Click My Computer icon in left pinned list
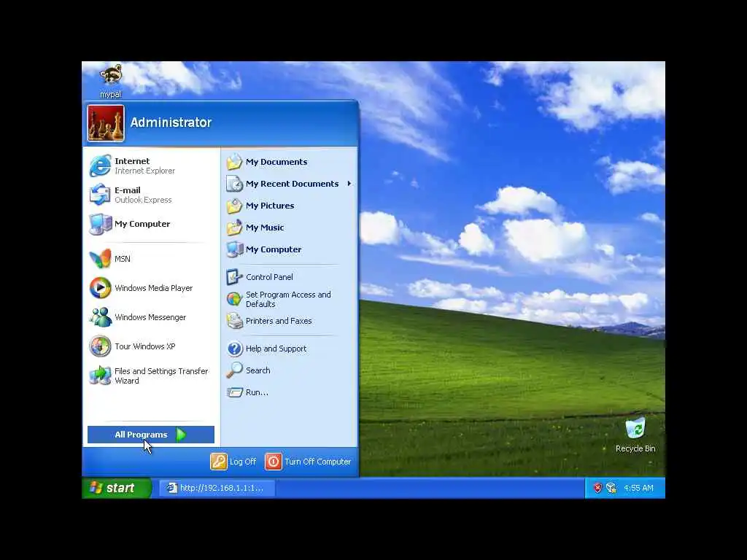 (100, 225)
